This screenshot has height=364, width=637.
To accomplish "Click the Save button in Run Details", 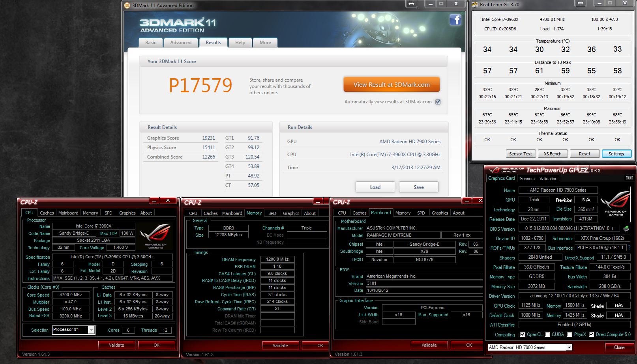I will coord(419,187).
